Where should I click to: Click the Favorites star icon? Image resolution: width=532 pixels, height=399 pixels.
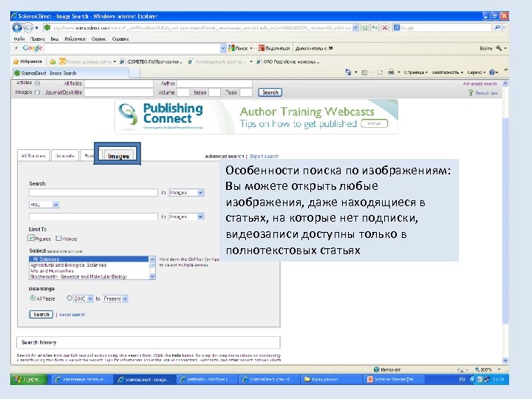[16, 61]
